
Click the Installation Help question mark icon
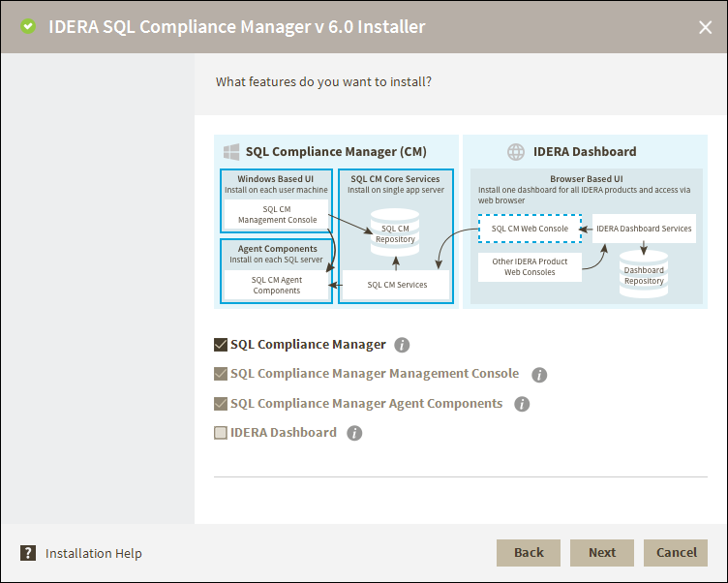point(28,553)
